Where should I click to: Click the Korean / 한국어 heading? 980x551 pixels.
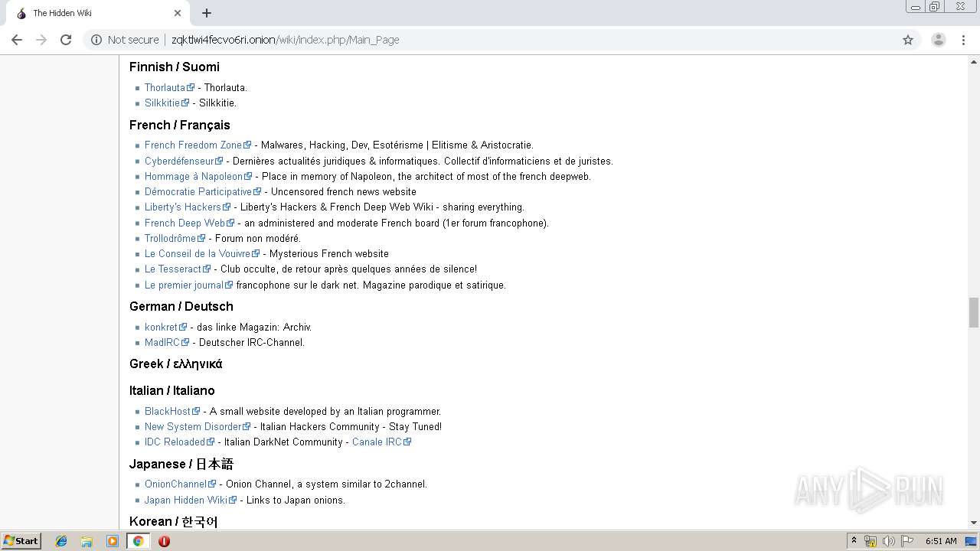coord(174,521)
